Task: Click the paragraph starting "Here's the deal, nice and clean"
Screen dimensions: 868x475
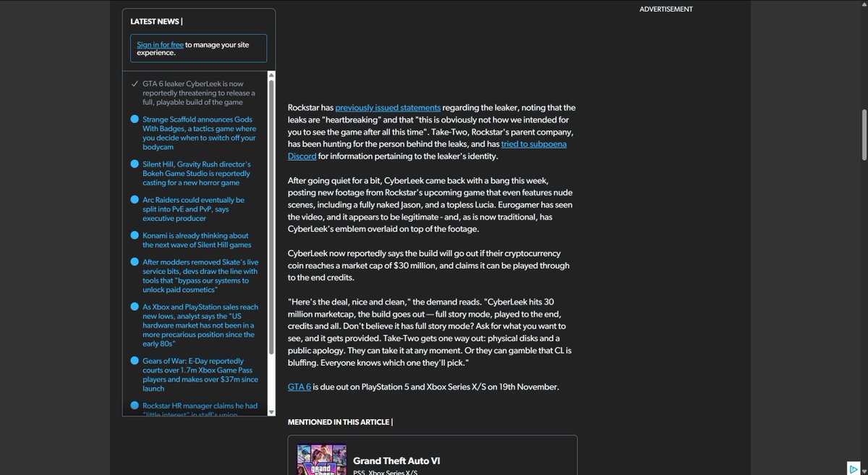Action: point(430,332)
